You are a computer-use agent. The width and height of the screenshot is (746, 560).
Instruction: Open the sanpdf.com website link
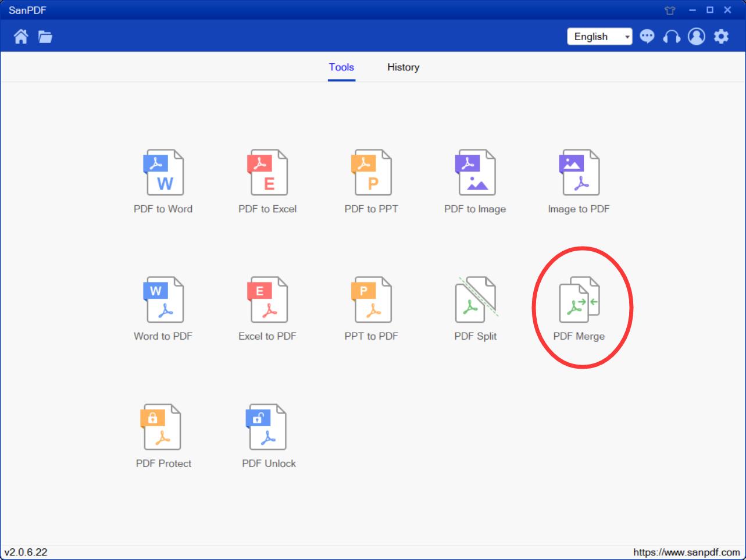pyautogui.click(x=687, y=552)
